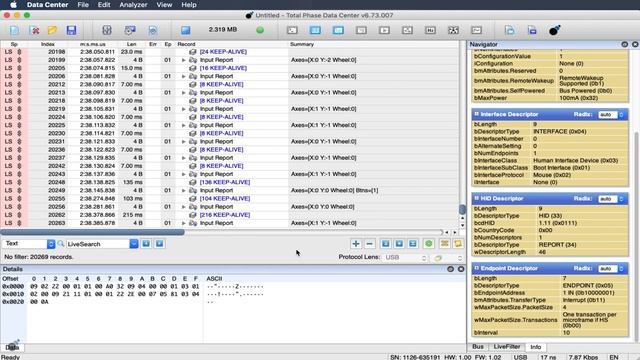Select the [216 KEEP-ALIVE] record
The image size is (640, 360).
(224, 215)
